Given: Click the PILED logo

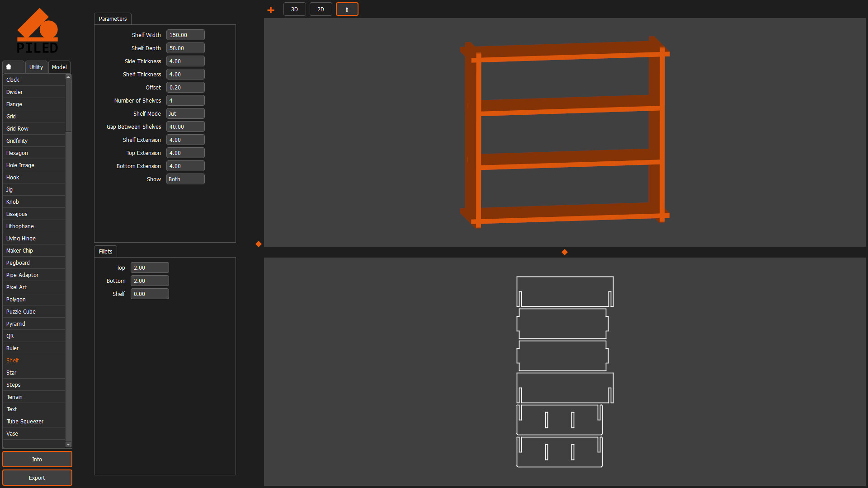Looking at the screenshot, I should click(x=38, y=30).
